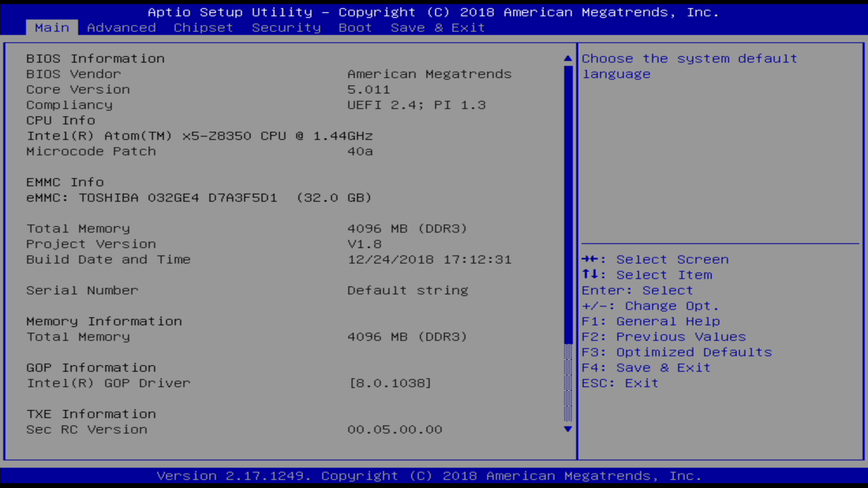The height and width of the screenshot is (488, 868).
Task: Click the Enter: Select hint
Action: tap(637, 290)
